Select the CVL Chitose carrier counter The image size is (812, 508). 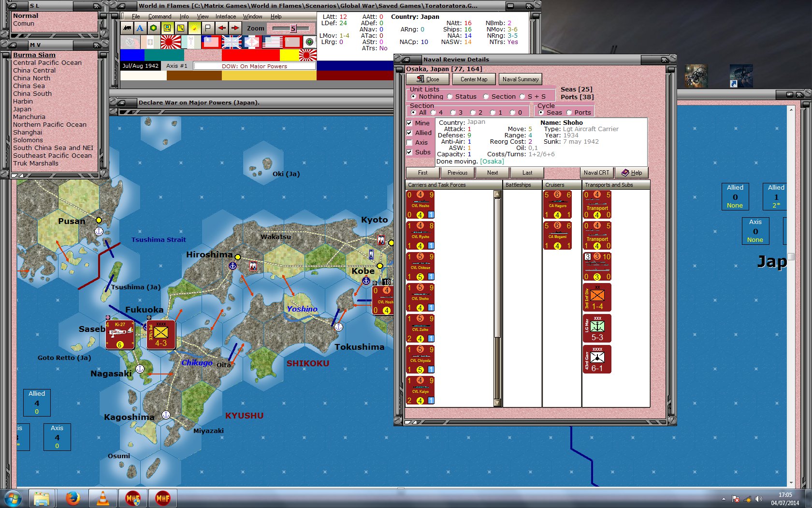click(420, 267)
